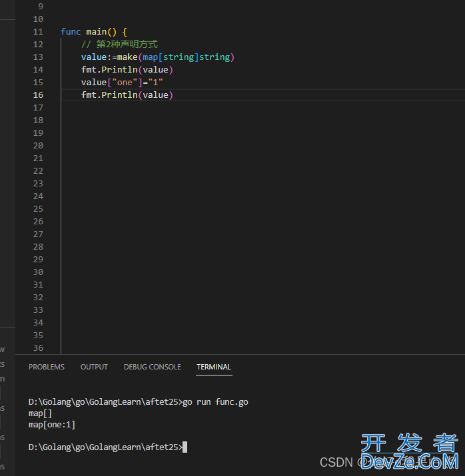
Task: Click line number 16 in gutter
Action: pyautogui.click(x=38, y=95)
